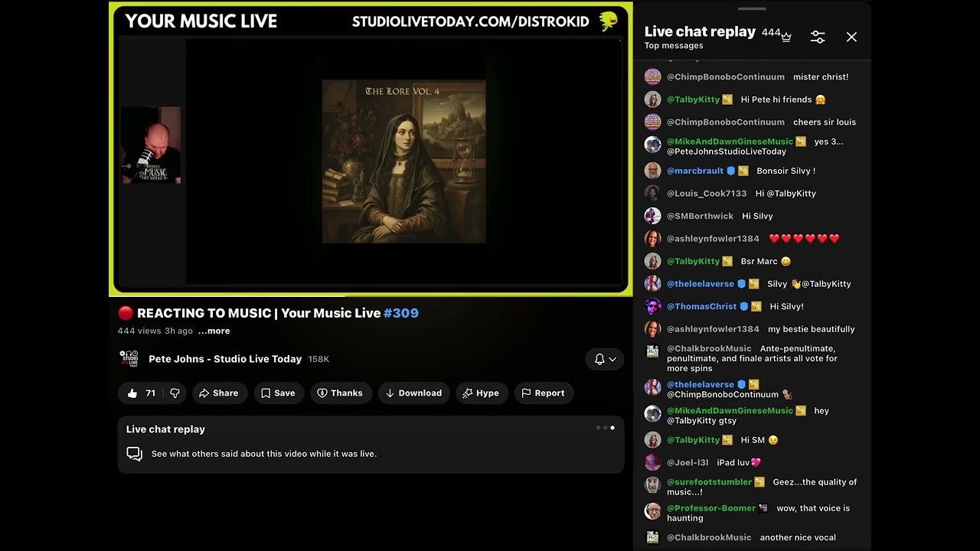The width and height of the screenshot is (980, 551).
Task: Grab the handle atop the chat panel
Action: (752, 9)
